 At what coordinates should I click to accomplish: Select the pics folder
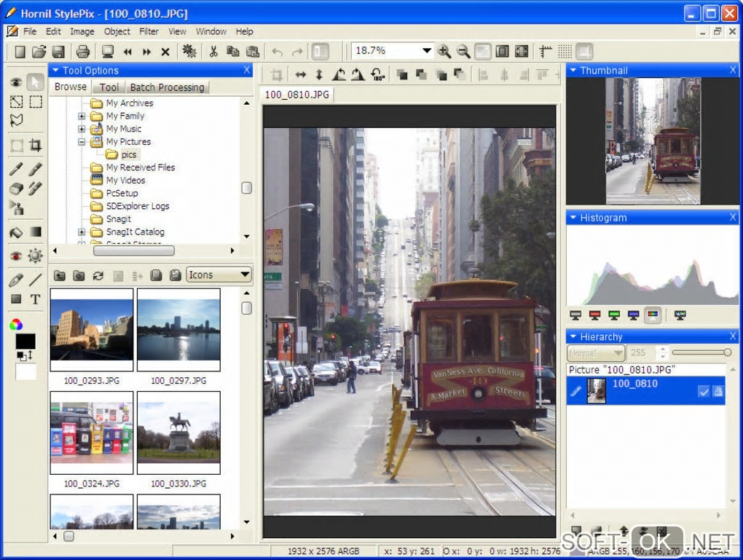point(128,154)
